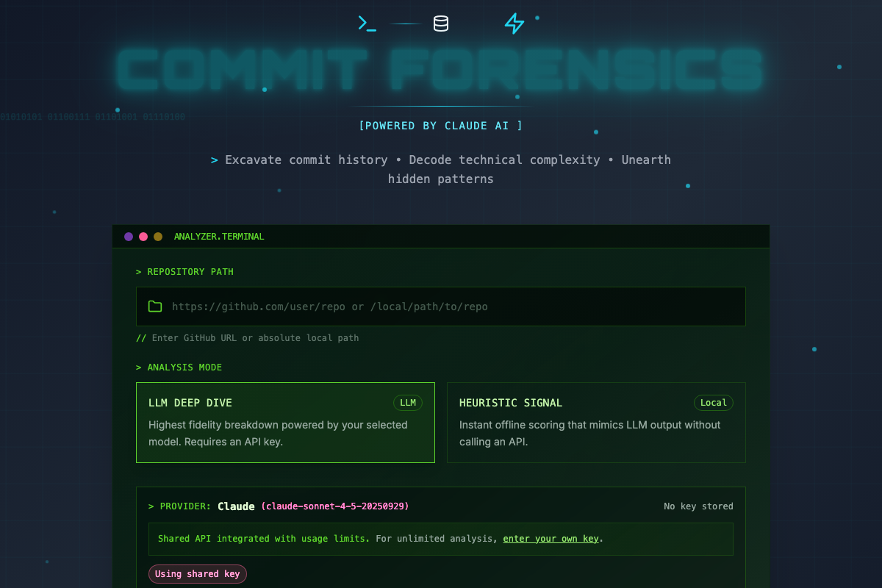Click the Local badge on Heuristic Signal card

coord(713,402)
